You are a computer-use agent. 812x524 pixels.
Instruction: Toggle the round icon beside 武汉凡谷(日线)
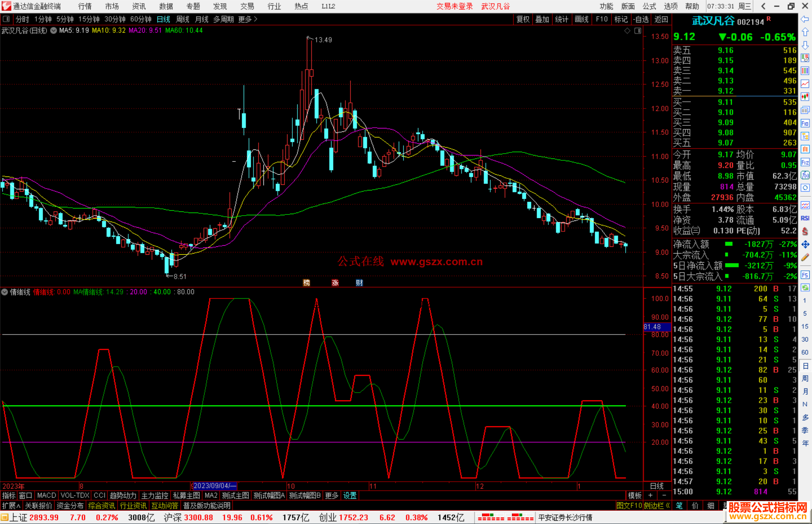[54, 30]
